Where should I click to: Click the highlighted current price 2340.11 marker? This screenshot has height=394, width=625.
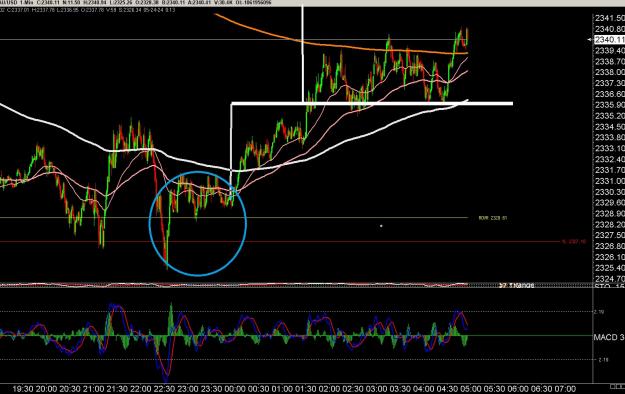609,39
